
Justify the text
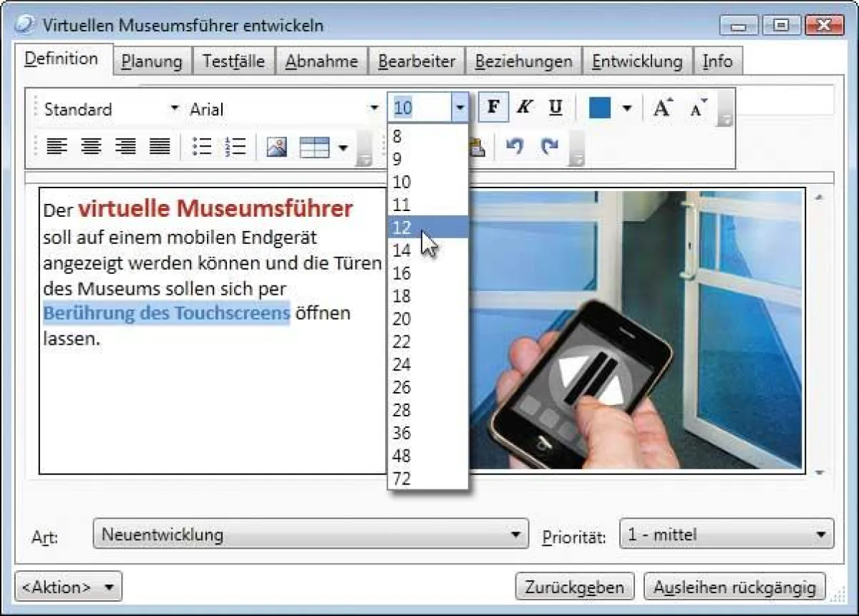pyautogui.click(x=160, y=147)
